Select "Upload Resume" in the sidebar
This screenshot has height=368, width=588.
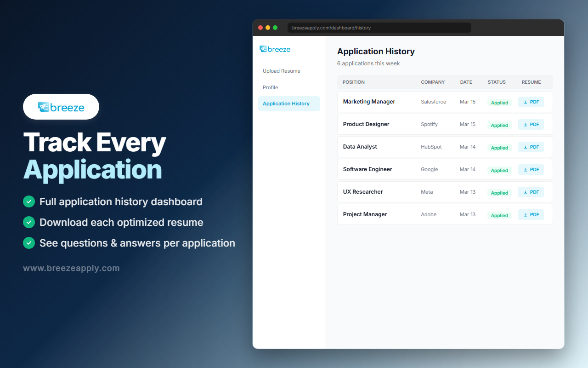(281, 71)
